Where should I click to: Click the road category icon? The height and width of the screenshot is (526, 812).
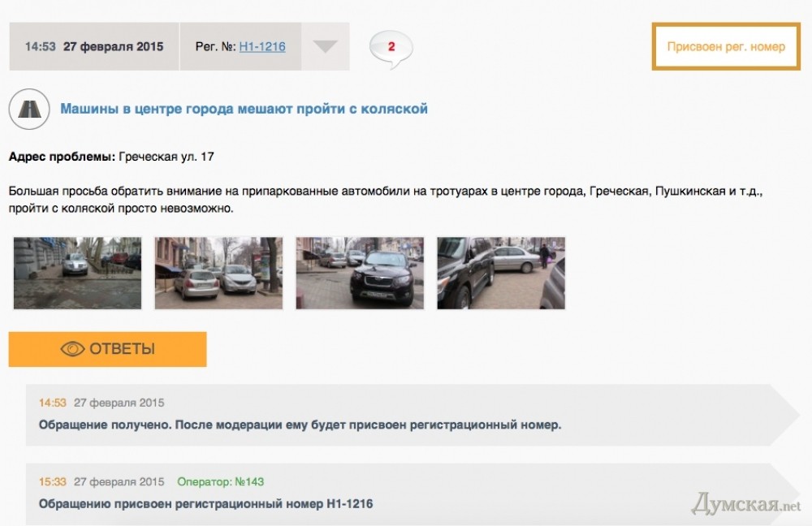click(x=29, y=110)
